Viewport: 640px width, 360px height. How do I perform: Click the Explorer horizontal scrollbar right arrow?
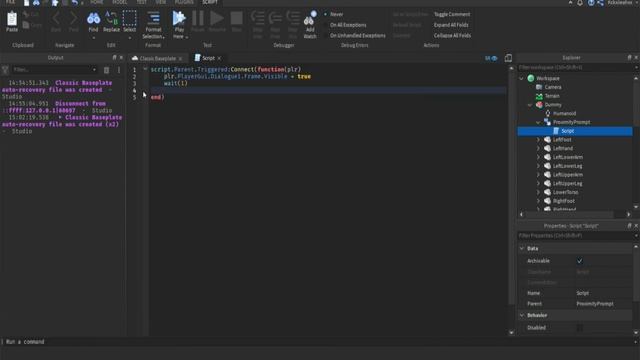point(629,214)
